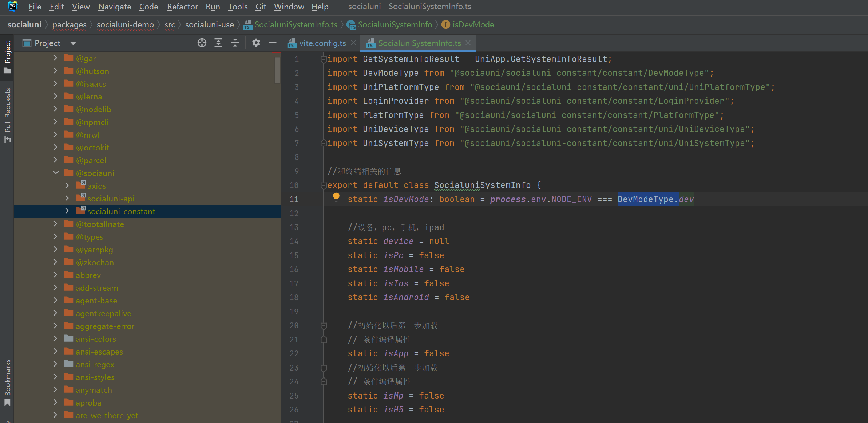Image resolution: width=868 pixels, height=423 pixels.
Task: Collapse all nodes in Project tree
Action: pos(235,43)
